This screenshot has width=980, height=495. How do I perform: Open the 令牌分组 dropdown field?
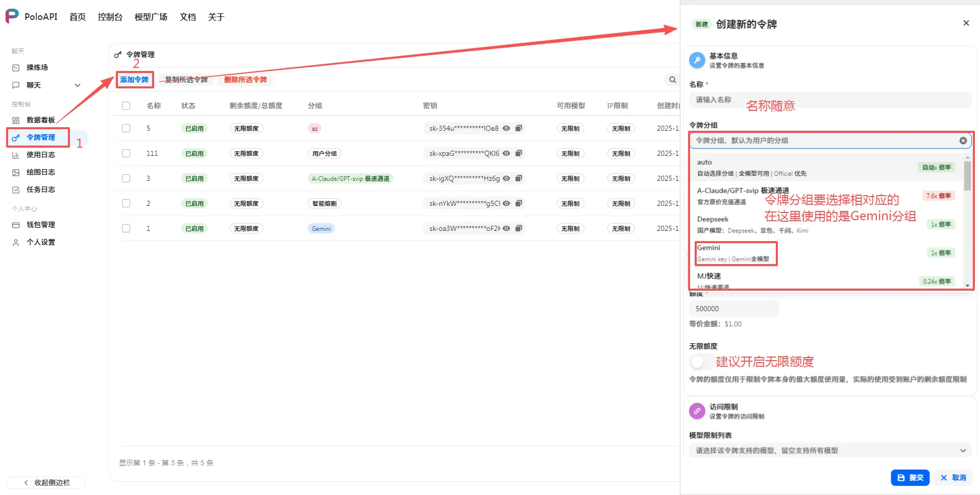[x=830, y=140]
